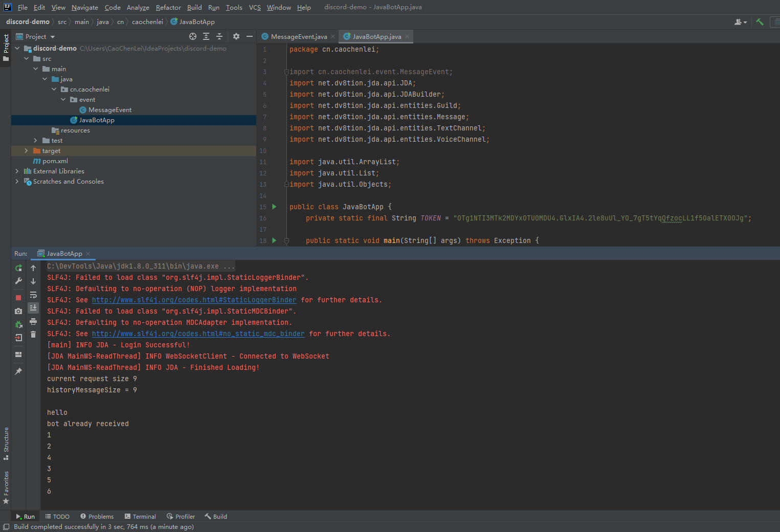Screen dimensions: 780x532
Task: Click caochenlei breadcrumb in navigation bar
Action: coord(147,21)
